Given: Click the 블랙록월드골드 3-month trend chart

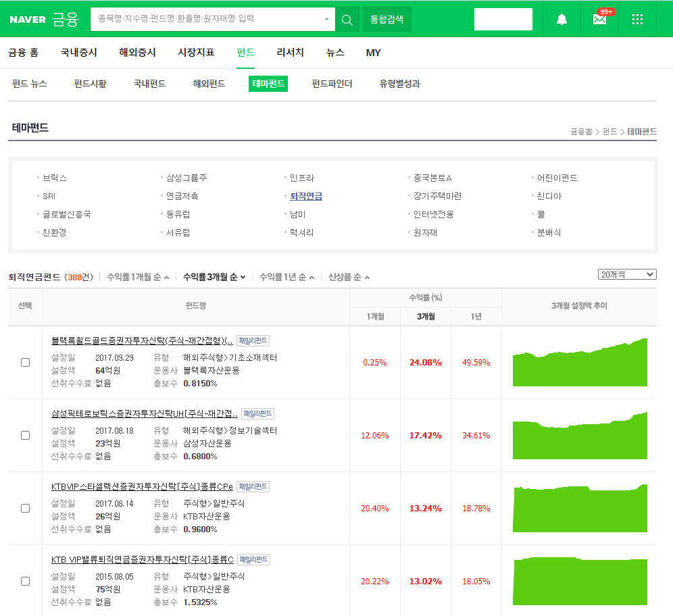Looking at the screenshot, I should pos(580,363).
